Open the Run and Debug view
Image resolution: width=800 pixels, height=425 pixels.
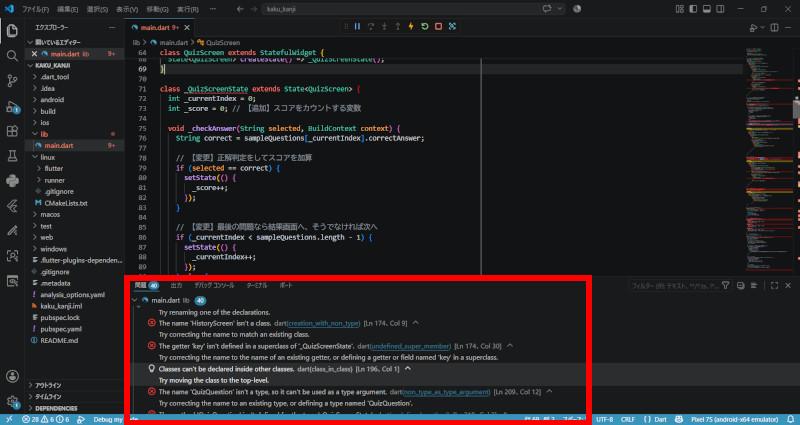click(12, 107)
